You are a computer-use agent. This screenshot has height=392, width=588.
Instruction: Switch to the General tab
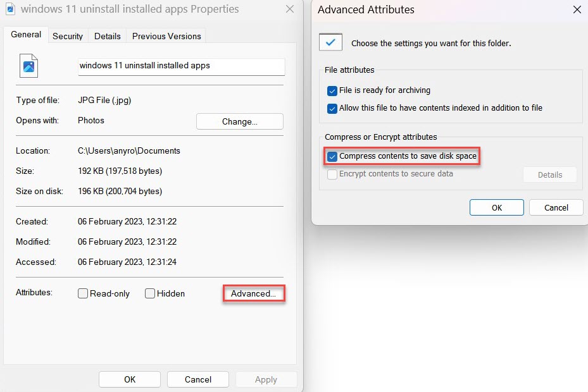coord(26,35)
